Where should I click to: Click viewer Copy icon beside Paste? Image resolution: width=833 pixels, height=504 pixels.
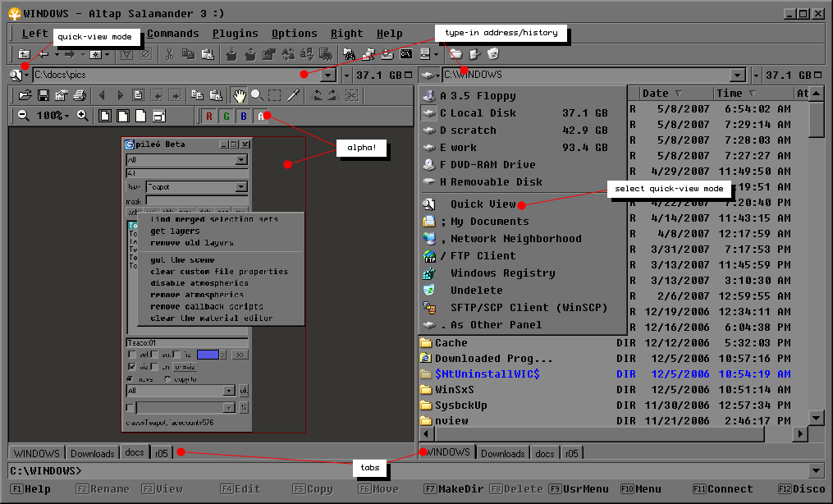click(x=197, y=95)
